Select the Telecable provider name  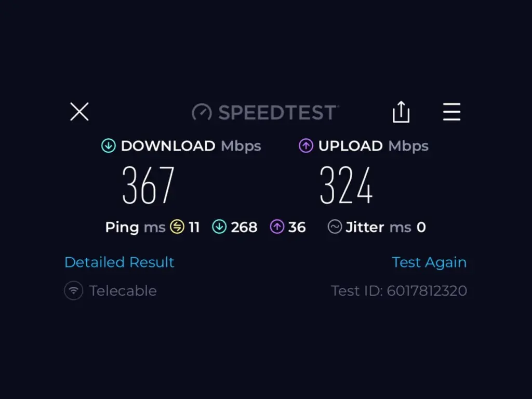point(123,291)
